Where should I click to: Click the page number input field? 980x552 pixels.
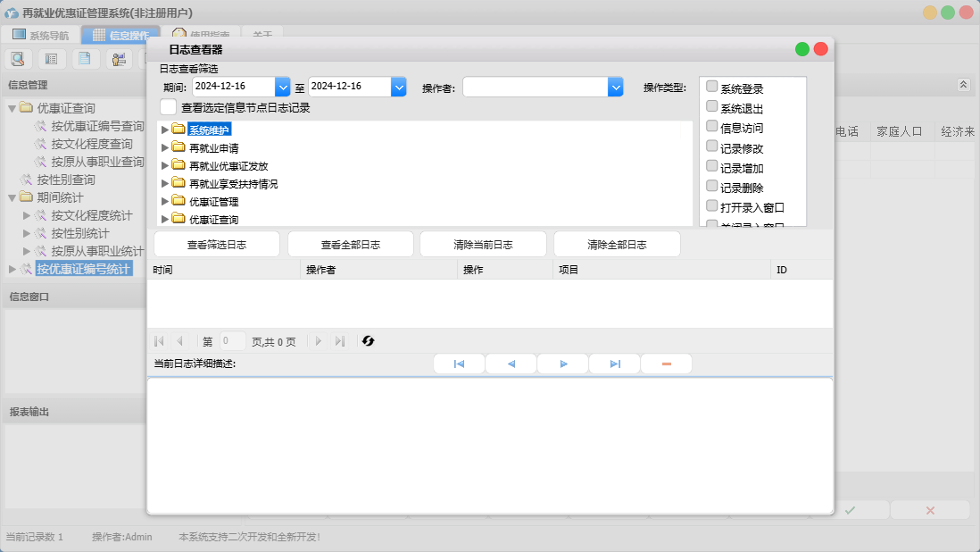pos(232,341)
